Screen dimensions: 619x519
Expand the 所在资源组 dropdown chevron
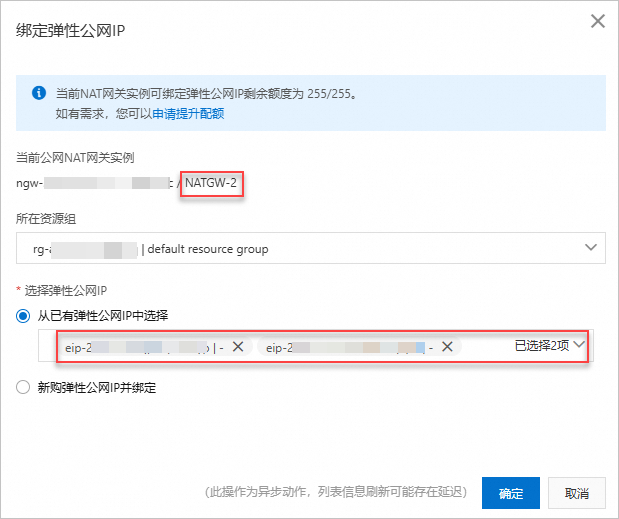[x=591, y=247]
